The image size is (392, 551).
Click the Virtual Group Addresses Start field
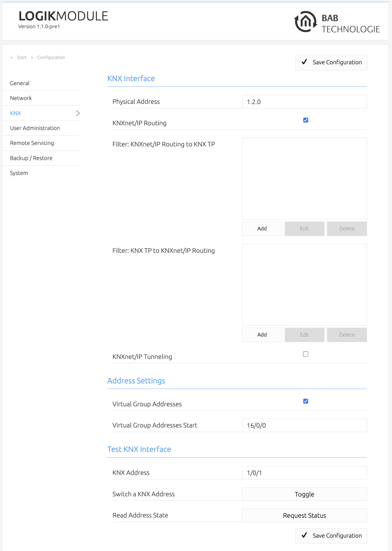[305, 425]
